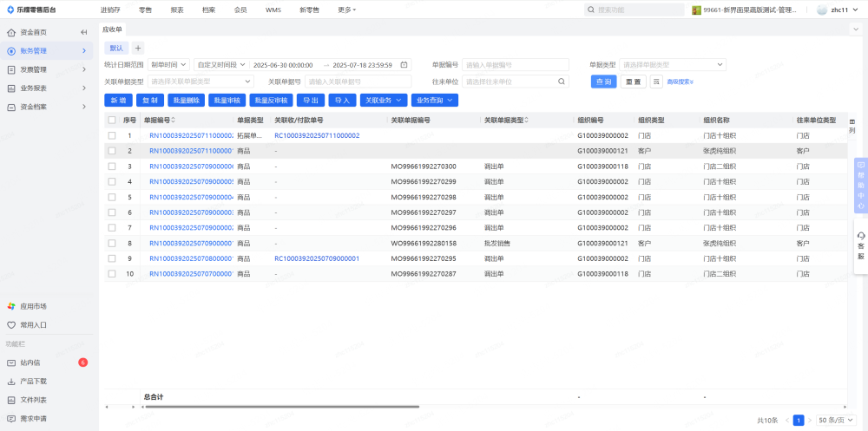Toggle the select-all checkbox in the table header
Image resolution: width=868 pixels, height=431 pixels.
point(111,121)
